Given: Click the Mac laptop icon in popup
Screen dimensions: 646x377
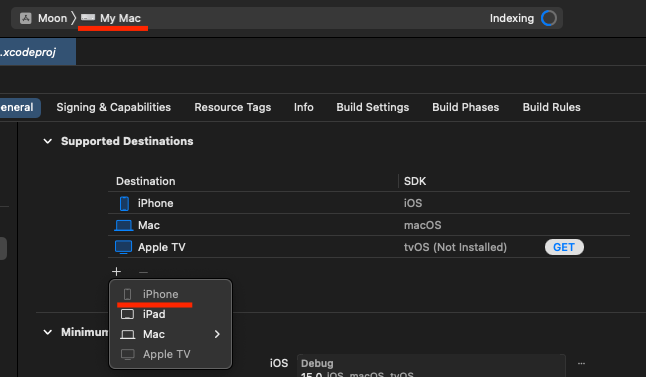Looking at the screenshot, I should click(x=127, y=335).
